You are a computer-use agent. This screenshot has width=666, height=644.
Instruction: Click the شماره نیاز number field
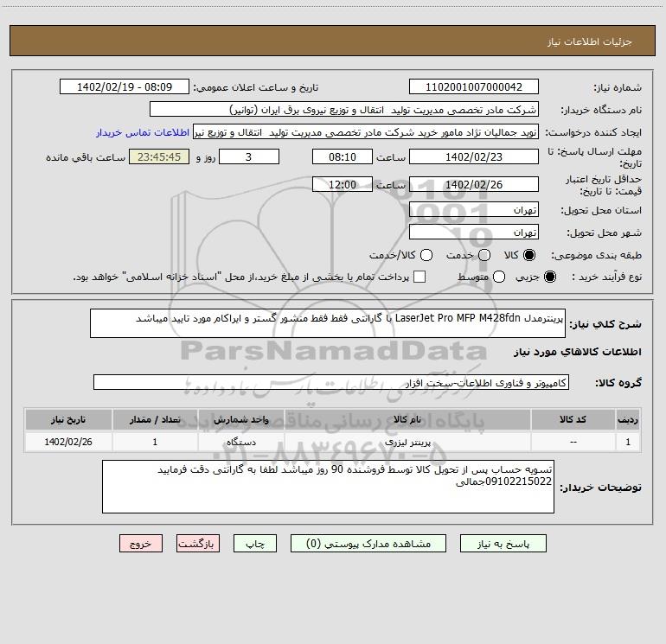click(x=474, y=87)
